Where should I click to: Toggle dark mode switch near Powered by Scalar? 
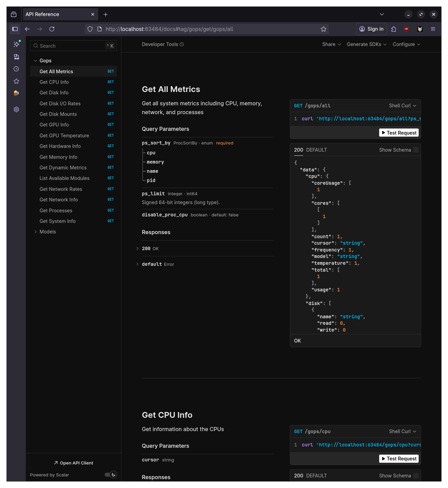coord(111,475)
